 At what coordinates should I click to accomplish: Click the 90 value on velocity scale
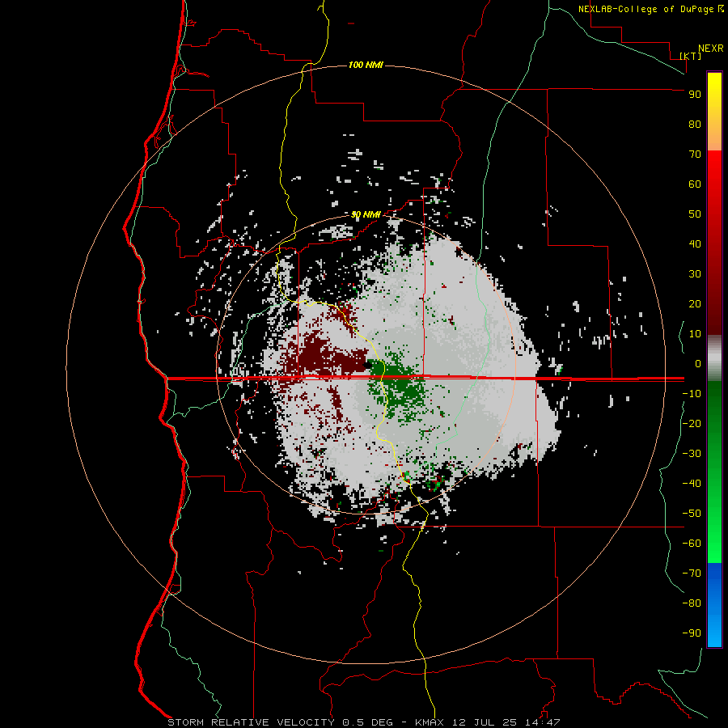click(x=695, y=95)
